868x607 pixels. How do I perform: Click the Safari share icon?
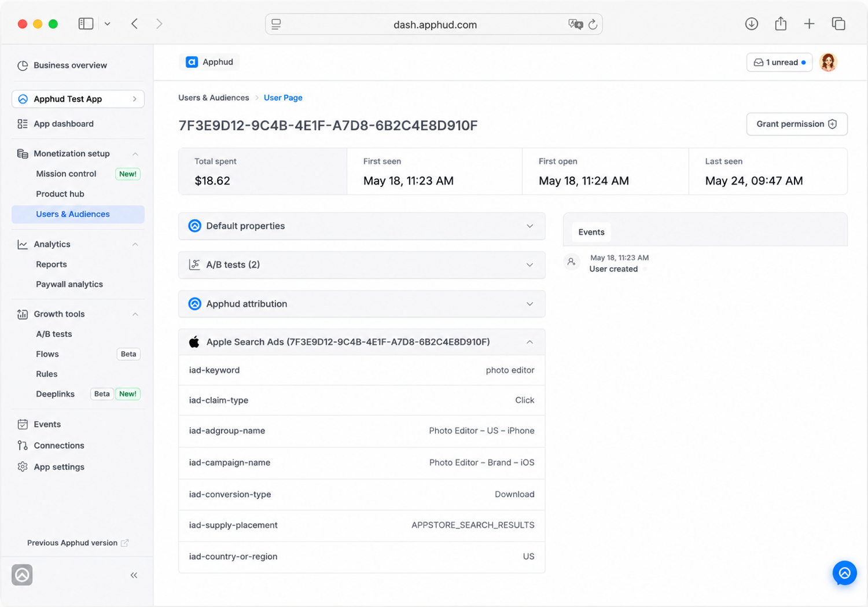click(781, 24)
